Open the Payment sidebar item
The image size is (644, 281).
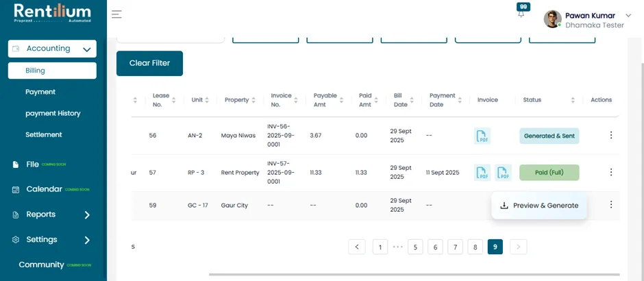tap(40, 92)
